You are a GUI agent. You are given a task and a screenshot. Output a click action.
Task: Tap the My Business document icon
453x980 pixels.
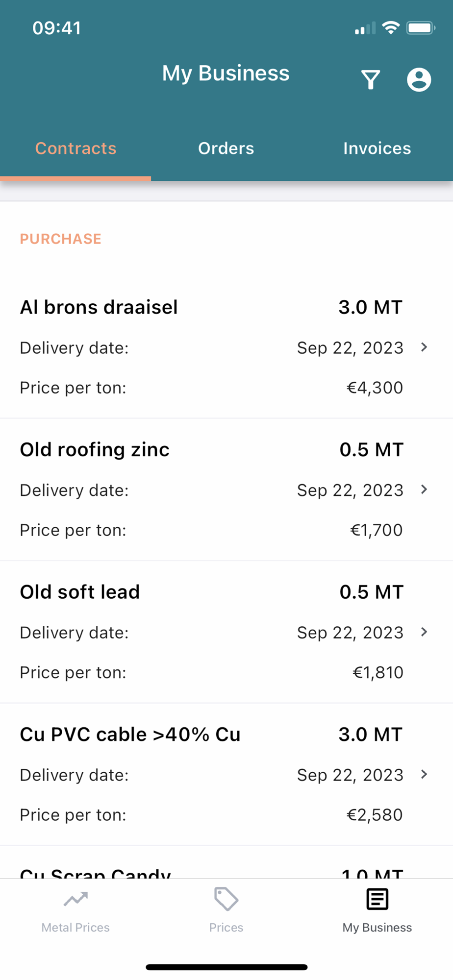377,899
